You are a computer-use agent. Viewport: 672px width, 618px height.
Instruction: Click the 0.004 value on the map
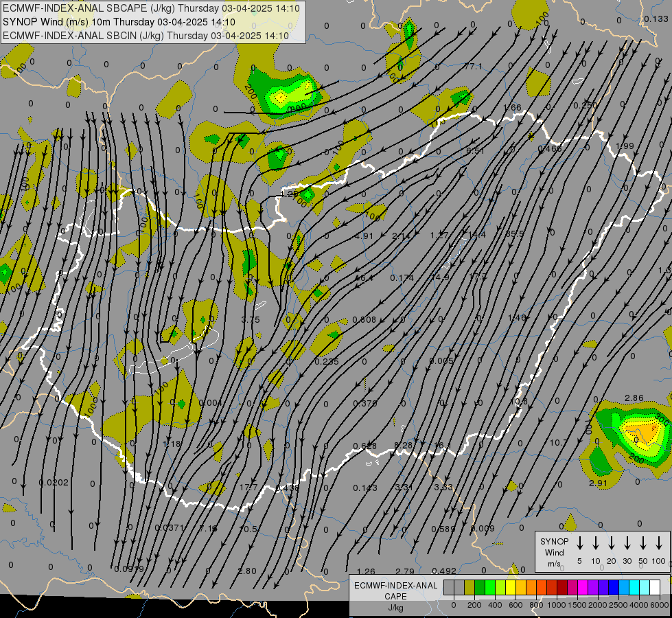(211, 402)
